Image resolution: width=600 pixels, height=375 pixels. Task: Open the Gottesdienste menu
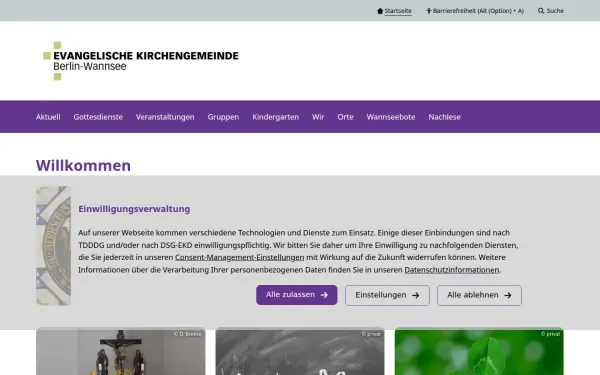pyautogui.click(x=98, y=117)
